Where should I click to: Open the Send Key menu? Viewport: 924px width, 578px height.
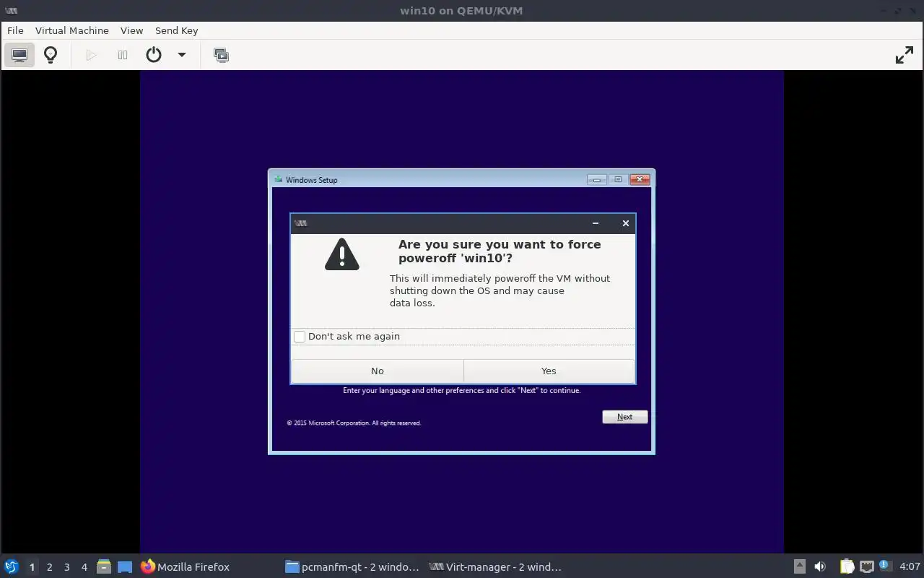click(176, 30)
